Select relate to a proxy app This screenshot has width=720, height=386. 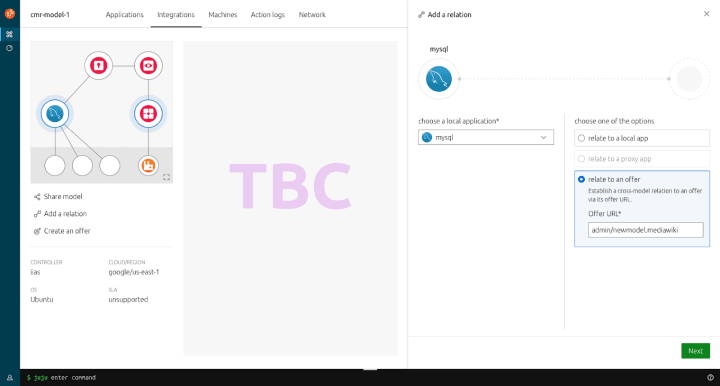(641, 159)
